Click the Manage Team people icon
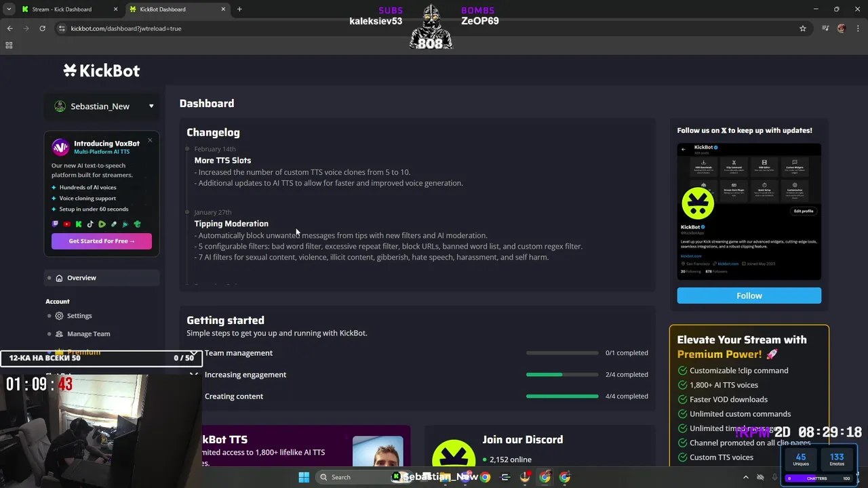 click(x=59, y=333)
